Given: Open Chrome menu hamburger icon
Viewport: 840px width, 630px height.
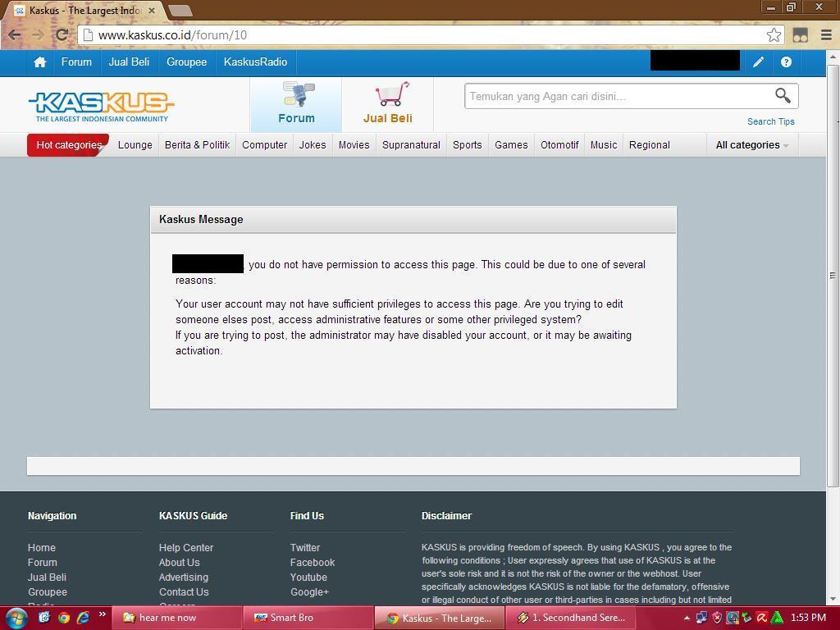Looking at the screenshot, I should pyautogui.click(x=827, y=35).
